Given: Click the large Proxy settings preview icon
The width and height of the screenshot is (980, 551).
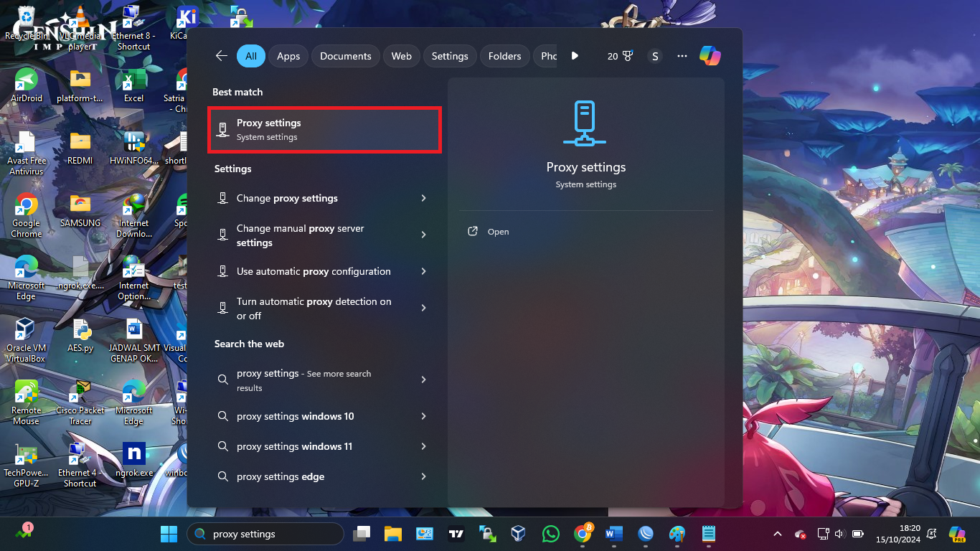Looking at the screenshot, I should (586, 123).
